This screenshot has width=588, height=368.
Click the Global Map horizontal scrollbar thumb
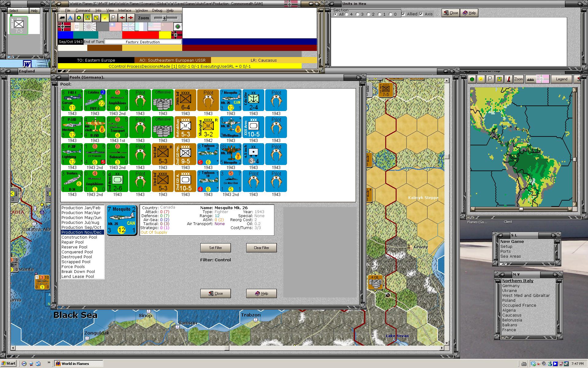(521, 209)
